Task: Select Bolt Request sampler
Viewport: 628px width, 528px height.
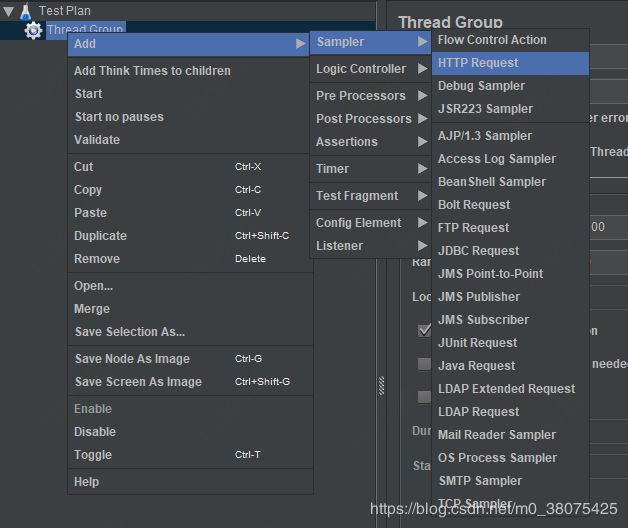Action: (510, 205)
